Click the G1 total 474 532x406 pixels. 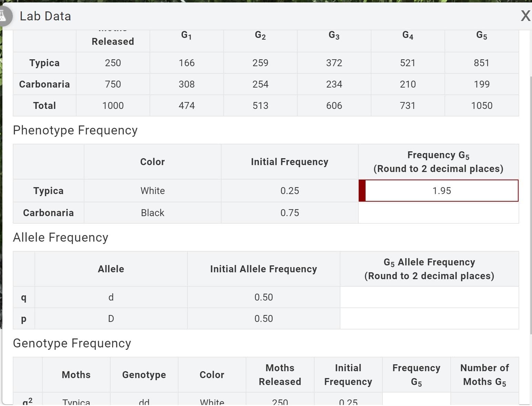pyautogui.click(x=186, y=105)
